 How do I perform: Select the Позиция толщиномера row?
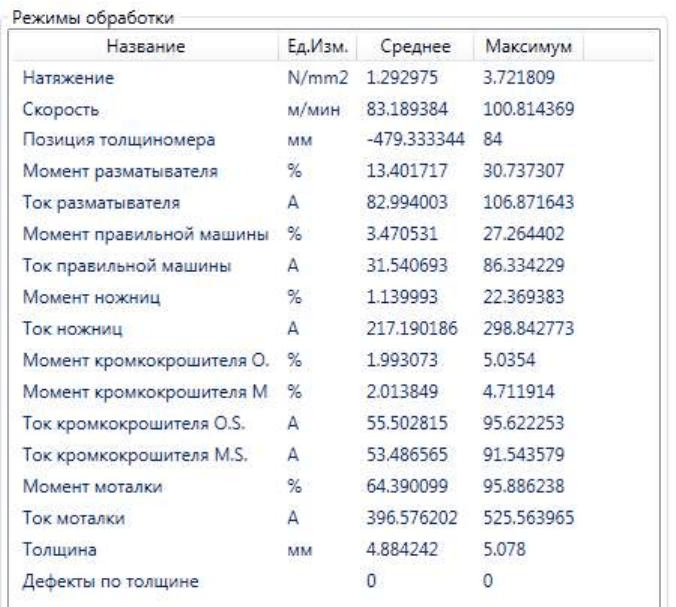333,140
